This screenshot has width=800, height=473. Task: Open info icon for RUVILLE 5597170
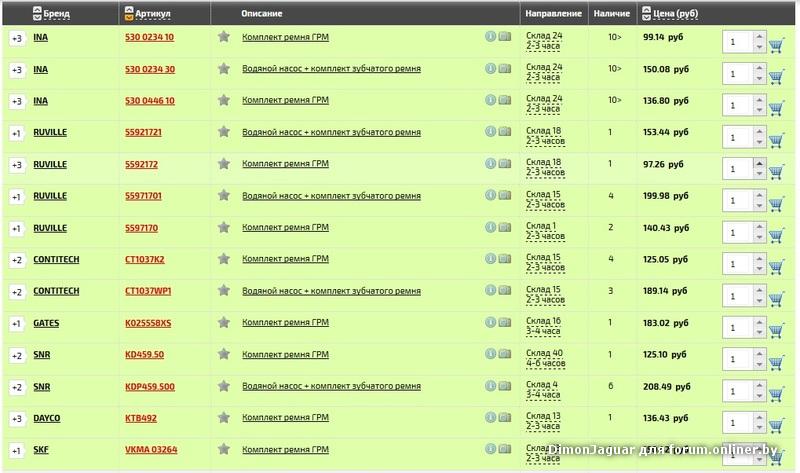(490, 227)
